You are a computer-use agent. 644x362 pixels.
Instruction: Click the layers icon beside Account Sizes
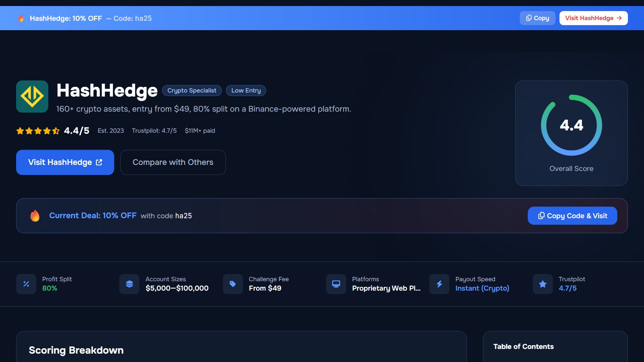tap(129, 284)
